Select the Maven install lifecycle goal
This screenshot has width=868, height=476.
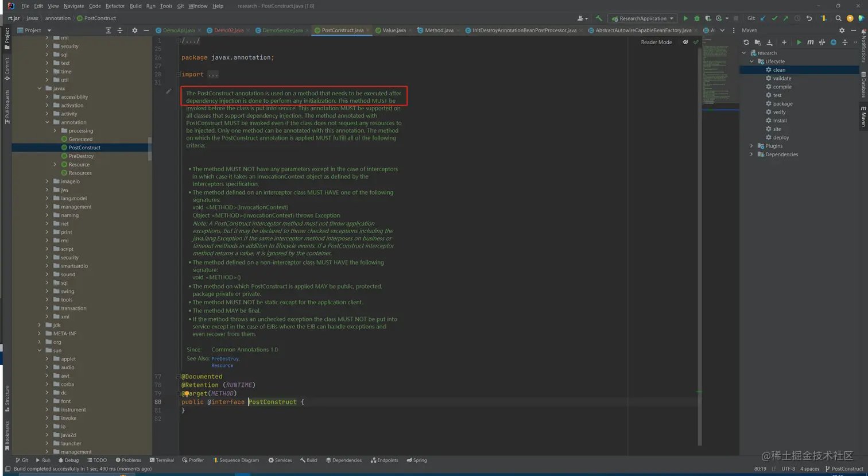click(x=780, y=121)
